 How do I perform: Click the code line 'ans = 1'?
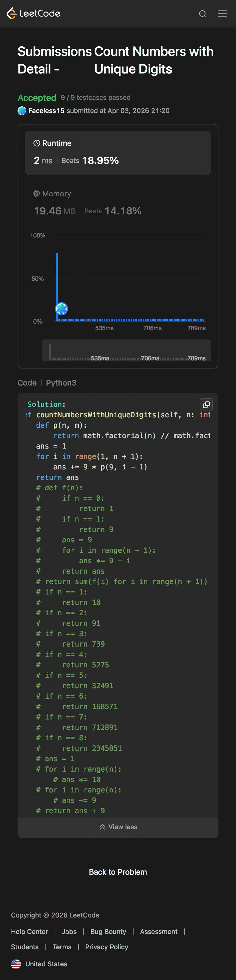click(x=51, y=446)
